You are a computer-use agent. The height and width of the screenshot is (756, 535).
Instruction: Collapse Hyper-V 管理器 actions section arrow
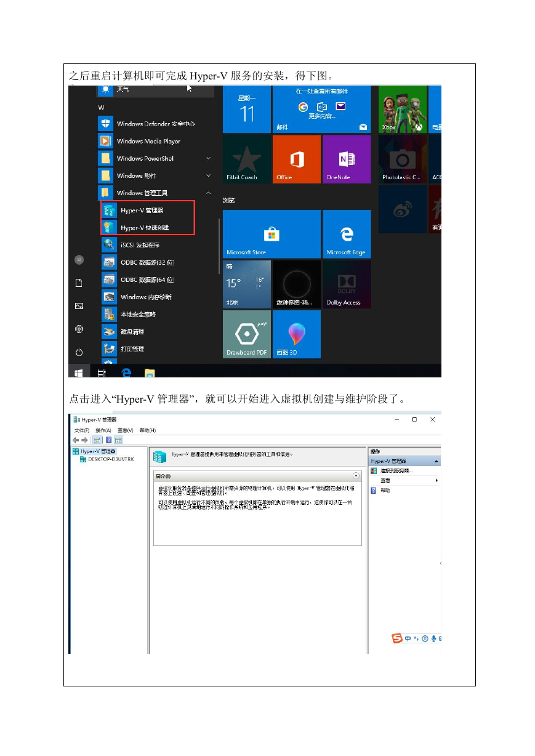point(436,461)
